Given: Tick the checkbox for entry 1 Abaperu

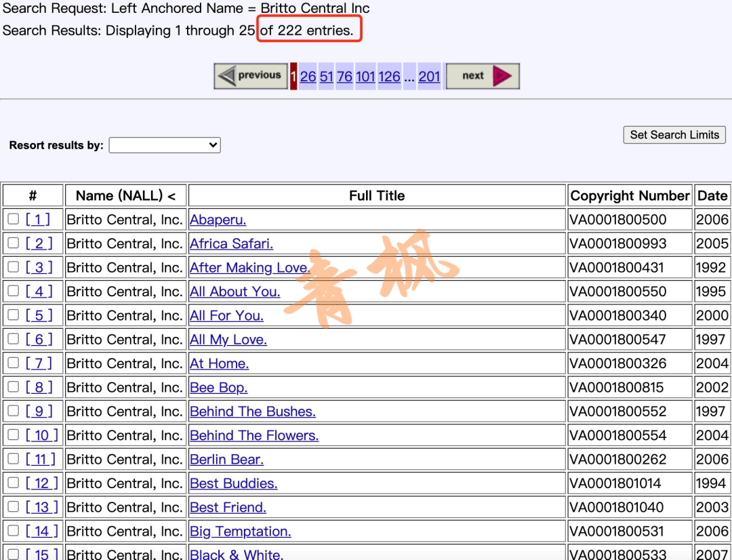Looking at the screenshot, I should [13, 218].
